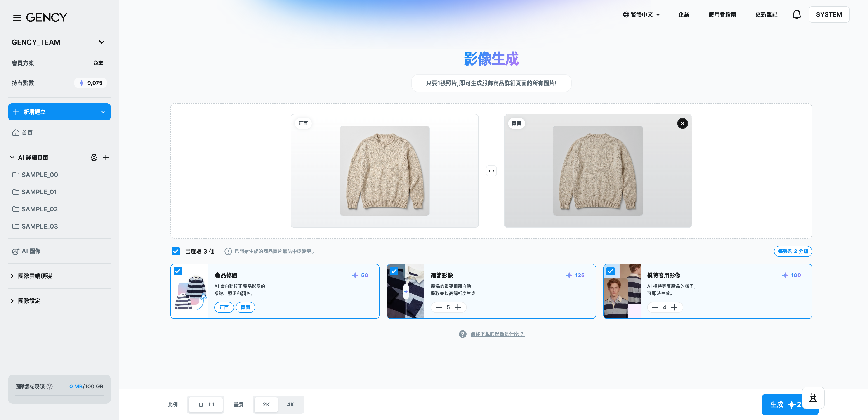
Task: Open 使用者指南 in top navigation
Action: pyautogui.click(x=722, y=14)
